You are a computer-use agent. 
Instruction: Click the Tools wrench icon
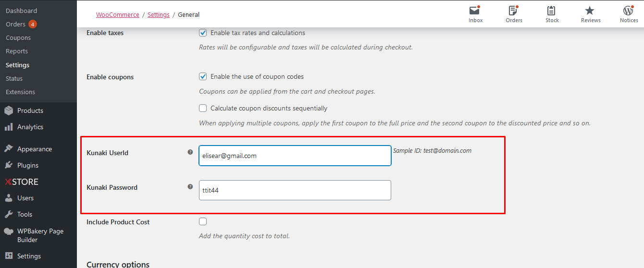pos(9,214)
